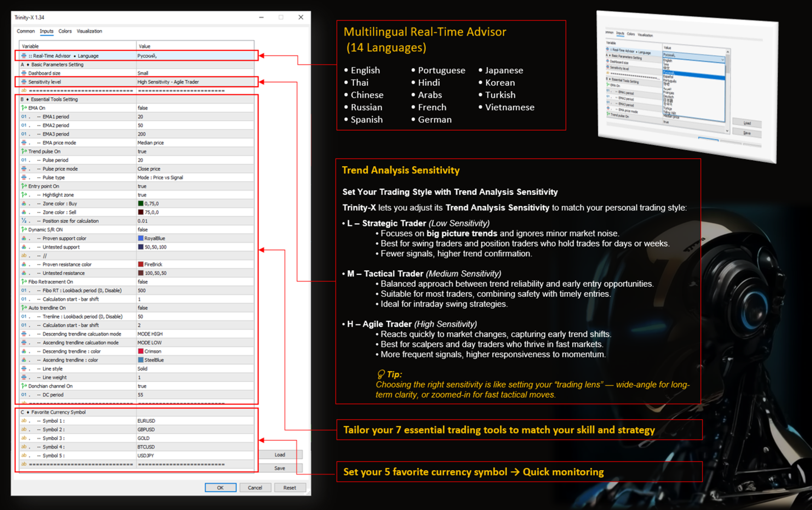Screen dimensions: 812x510
Task: Click the Trend pulse On boolean icon
Action: 24,151
